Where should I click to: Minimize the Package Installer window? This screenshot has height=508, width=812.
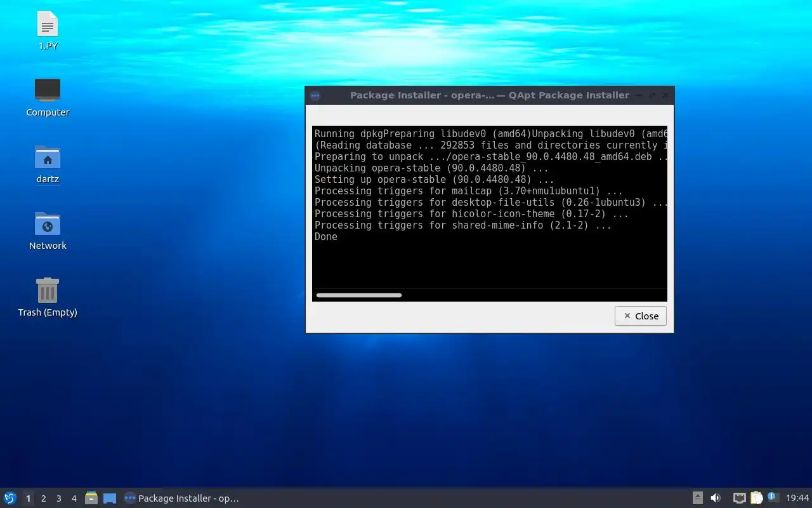click(639, 95)
